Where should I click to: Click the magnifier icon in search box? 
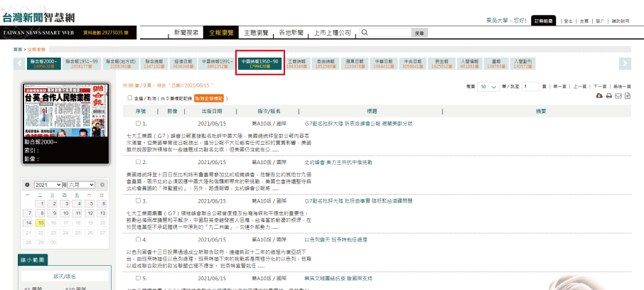pos(365,33)
